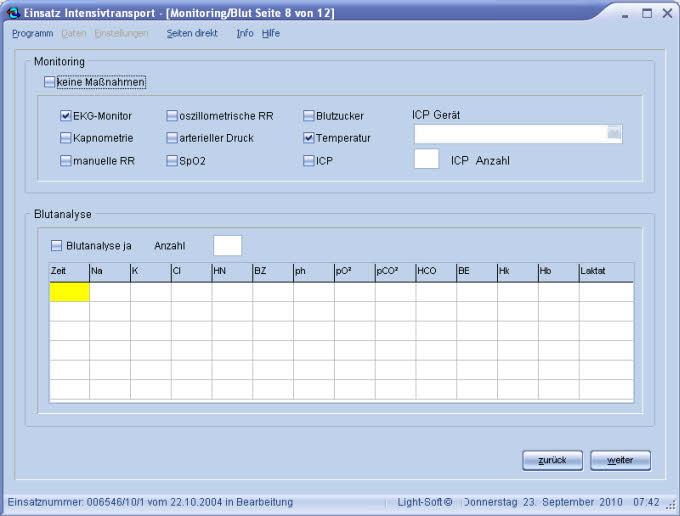Enable the manuelle RR checkbox

click(x=65, y=161)
